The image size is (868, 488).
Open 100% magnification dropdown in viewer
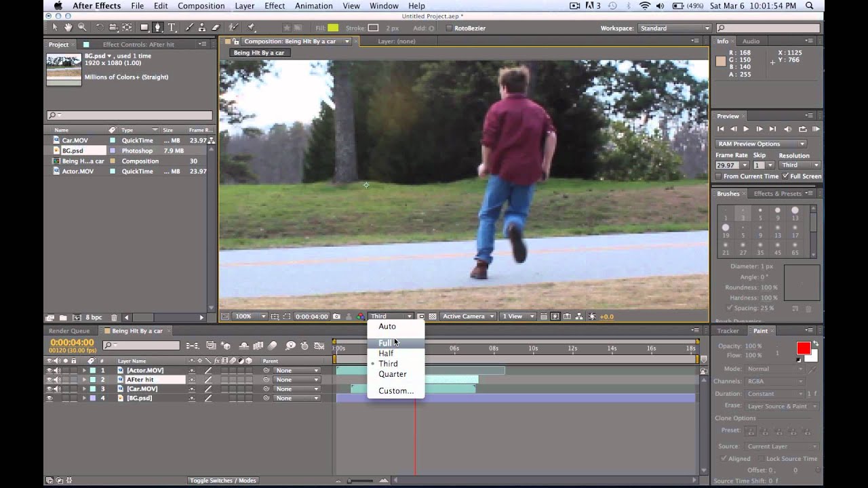click(x=250, y=317)
